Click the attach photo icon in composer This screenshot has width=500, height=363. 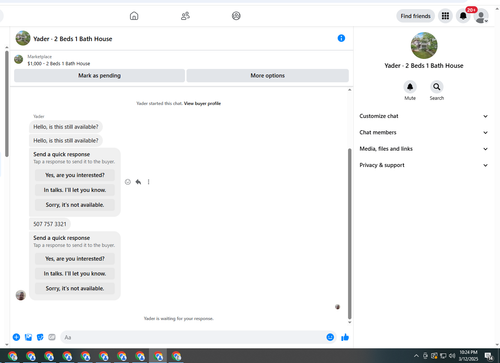28,337
